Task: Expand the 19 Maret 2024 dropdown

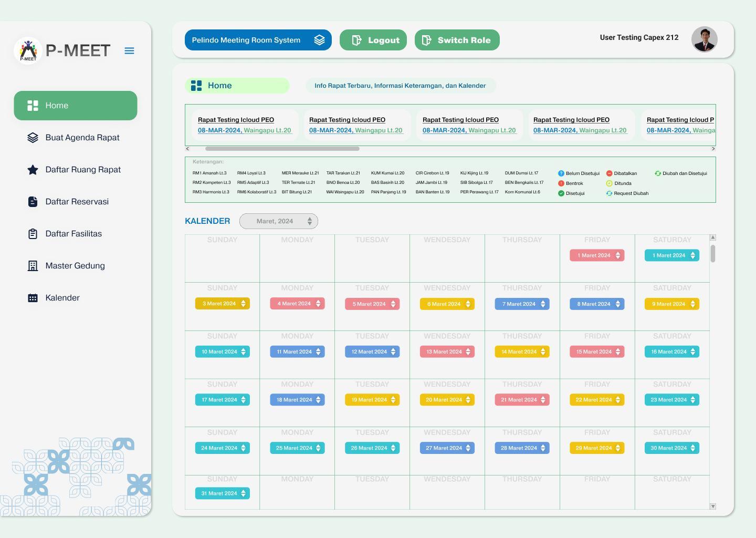Action: [x=372, y=400]
